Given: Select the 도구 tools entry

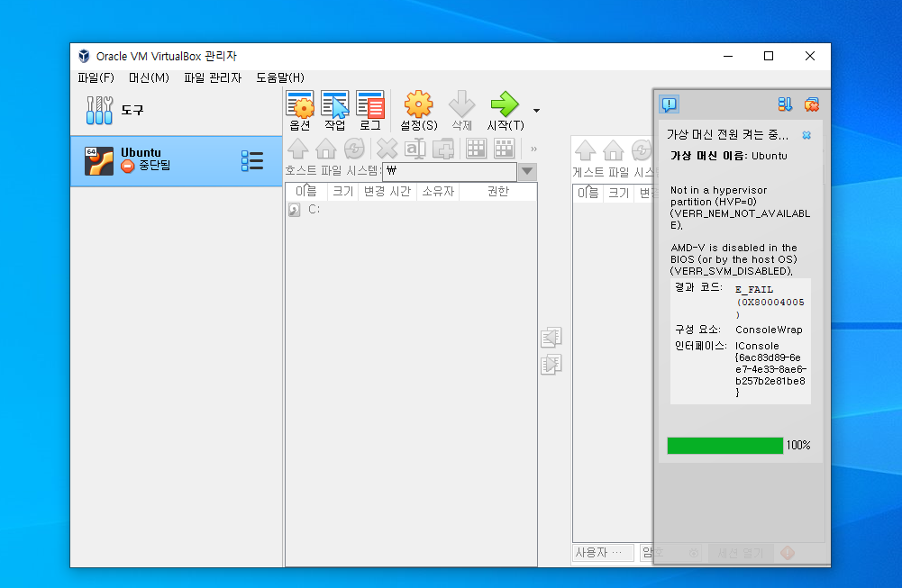Looking at the screenshot, I should (x=176, y=111).
